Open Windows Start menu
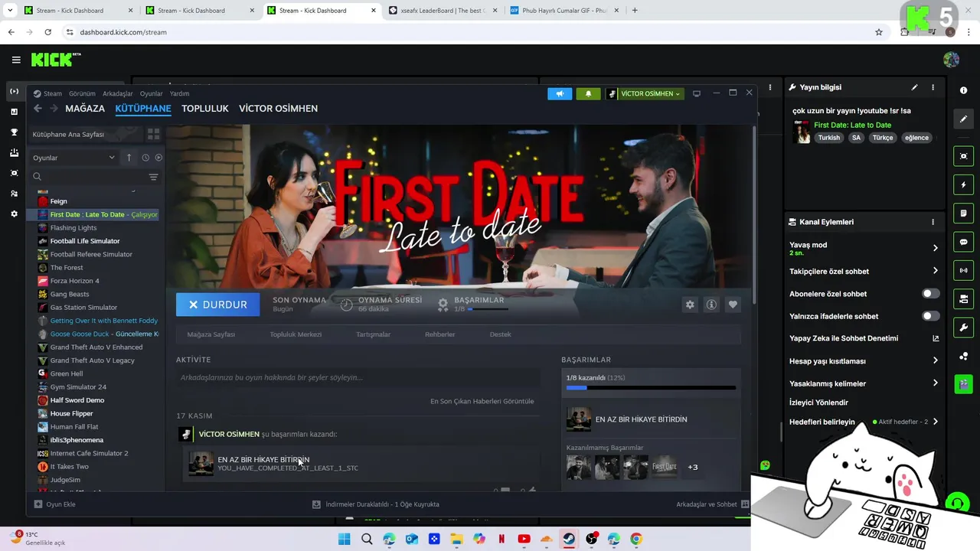The height and width of the screenshot is (551, 980). (x=345, y=539)
